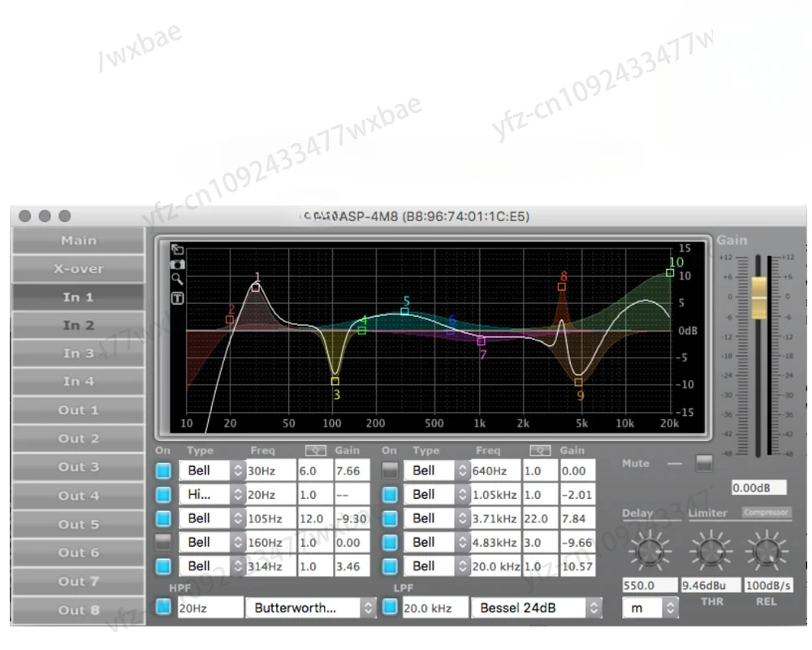Open the Out 2 tab
The height and width of the screenshot is (650, 812).
click(x=78, y=439)
